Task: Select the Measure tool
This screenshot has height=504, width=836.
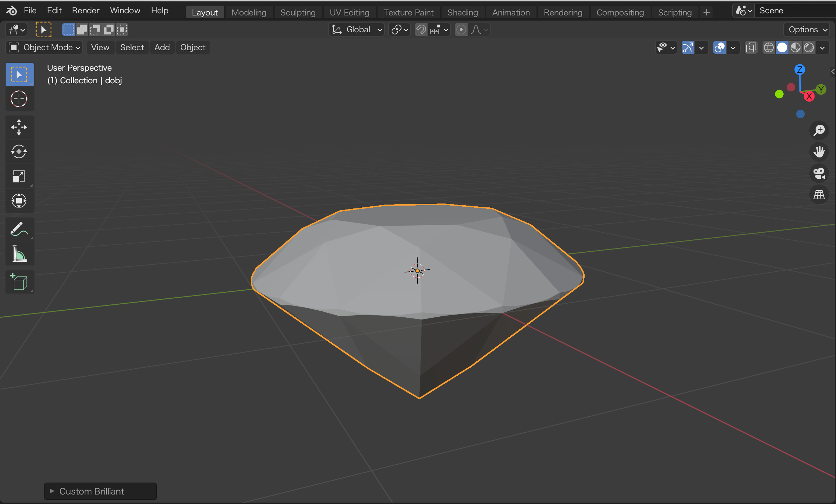Action: 19,254
